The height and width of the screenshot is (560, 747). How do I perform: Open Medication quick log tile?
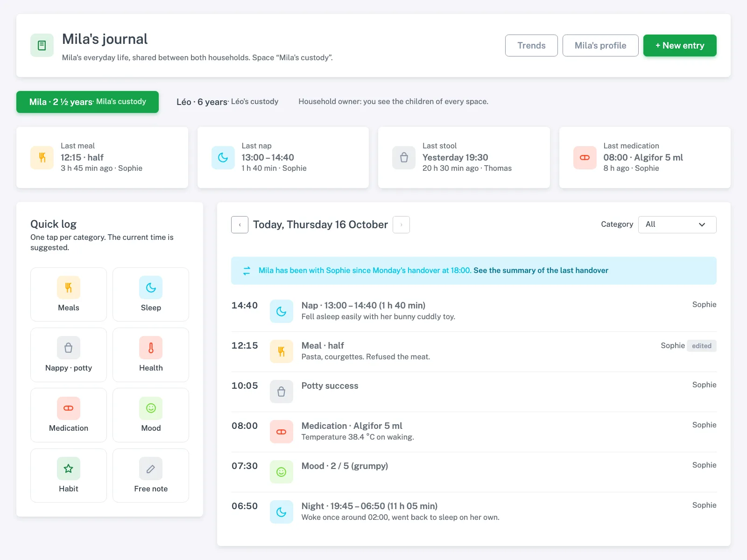coord(69,415)
